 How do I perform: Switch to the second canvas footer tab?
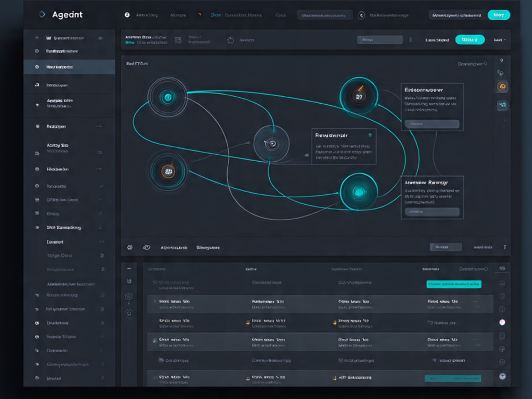[x=208, y=248]
